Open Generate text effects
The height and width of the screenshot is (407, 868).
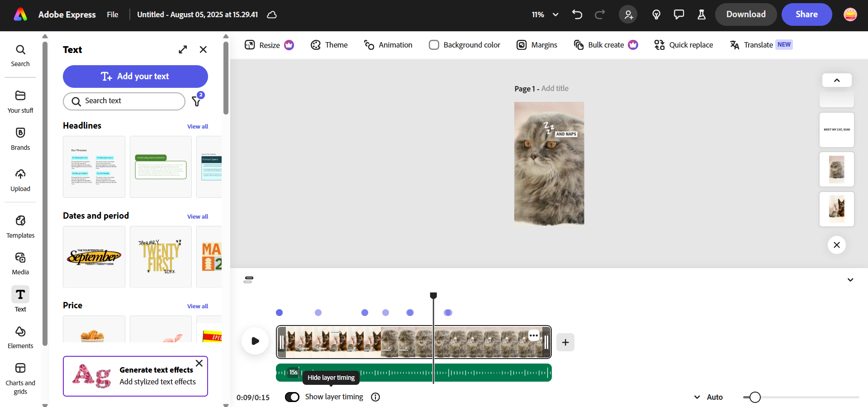[x=135, y=376]
